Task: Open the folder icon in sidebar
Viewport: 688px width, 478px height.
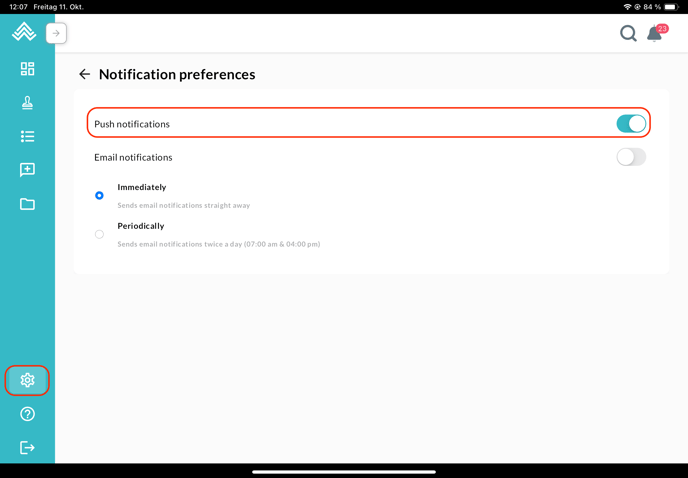Action: coord(27,204)
